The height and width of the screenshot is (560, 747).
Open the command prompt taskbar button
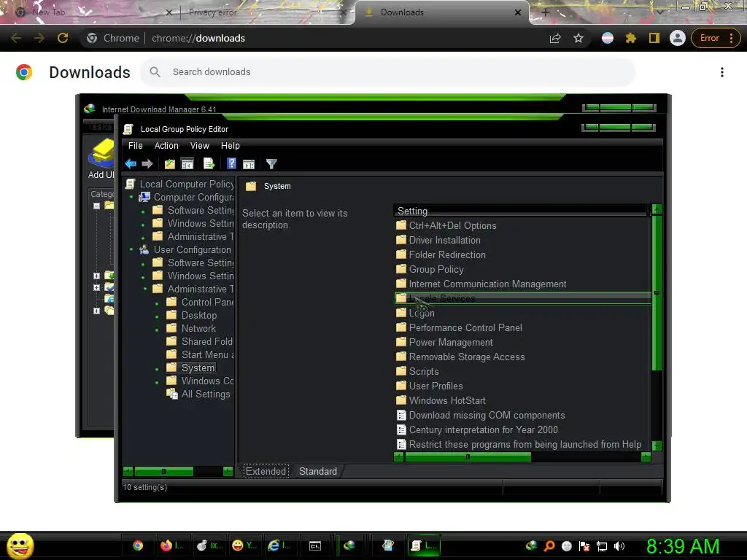pos(315,545)
